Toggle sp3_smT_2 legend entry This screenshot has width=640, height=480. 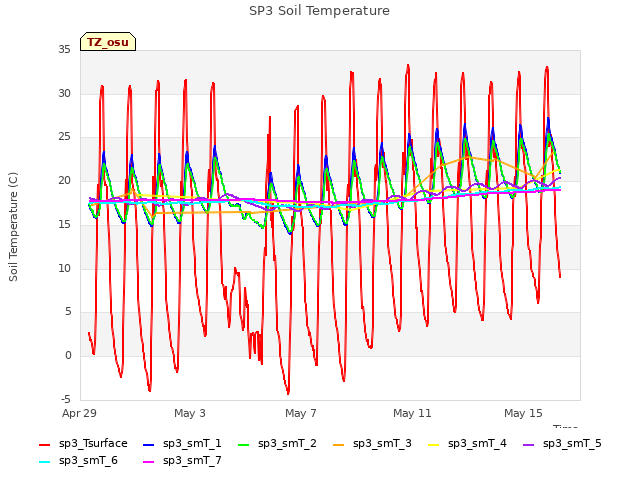pos(277,444)
